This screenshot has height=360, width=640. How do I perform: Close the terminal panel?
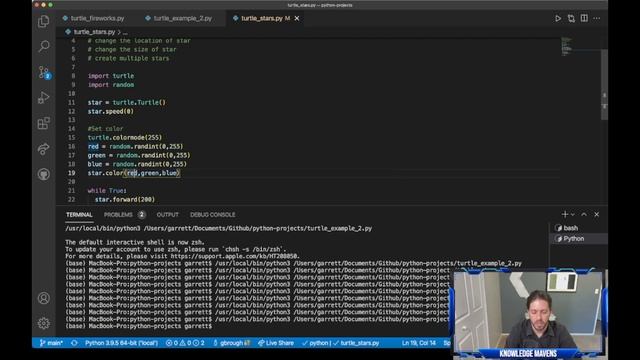(x=597, y=214)
